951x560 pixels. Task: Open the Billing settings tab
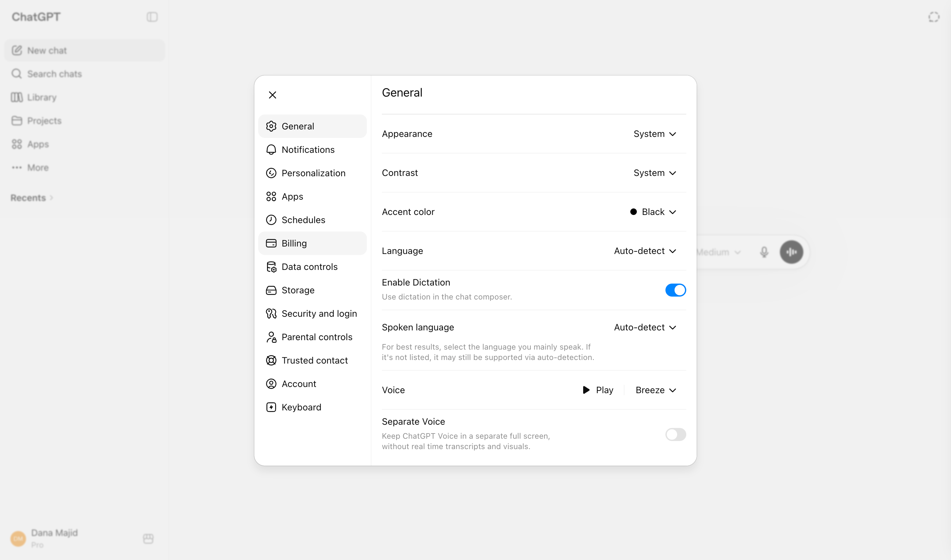point(312,243)
